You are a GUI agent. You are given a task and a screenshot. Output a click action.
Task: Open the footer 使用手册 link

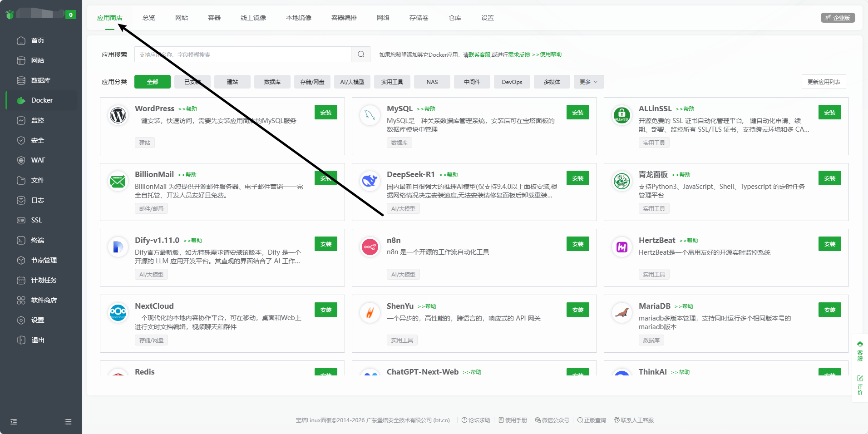pyautogui.click(x=513, y=420)
